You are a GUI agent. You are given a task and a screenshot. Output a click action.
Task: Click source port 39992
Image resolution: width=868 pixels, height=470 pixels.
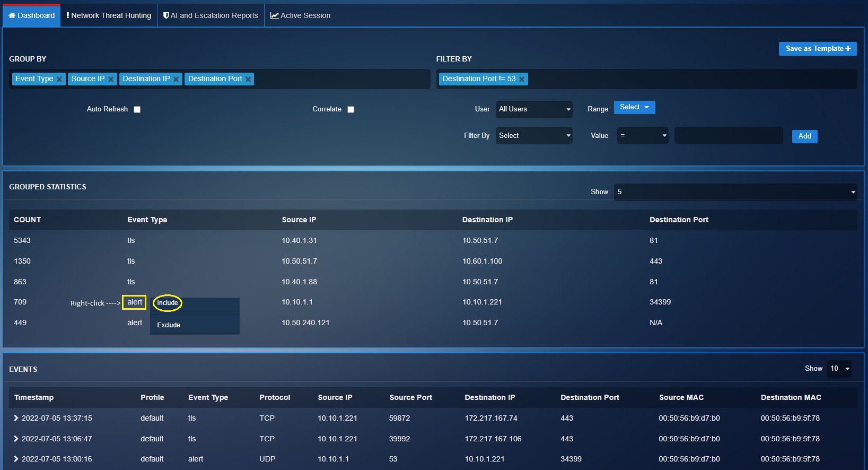[x=399, y=439]
